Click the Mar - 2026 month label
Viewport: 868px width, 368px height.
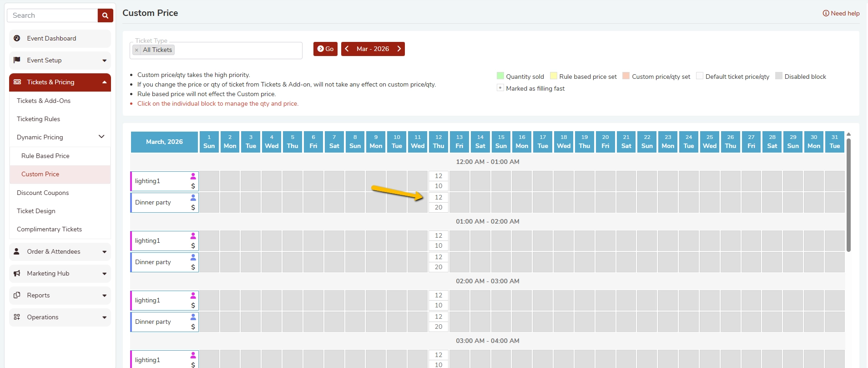coord(373,49)
